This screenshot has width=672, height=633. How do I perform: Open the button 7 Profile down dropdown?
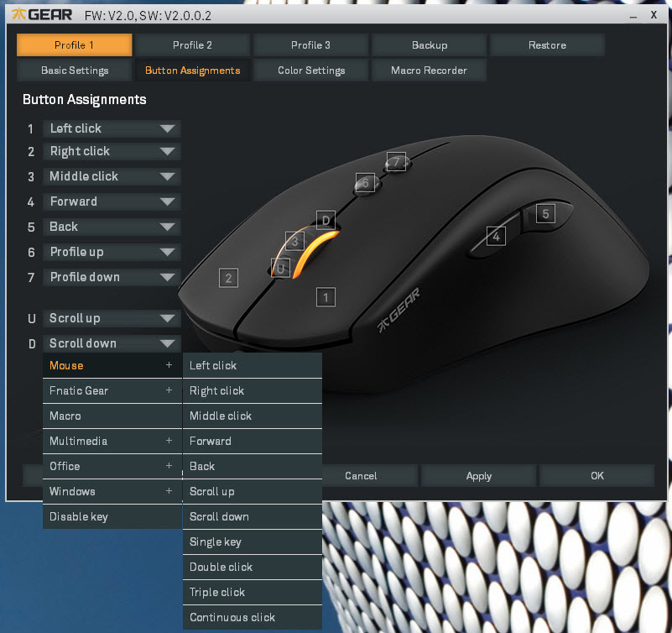112,277
